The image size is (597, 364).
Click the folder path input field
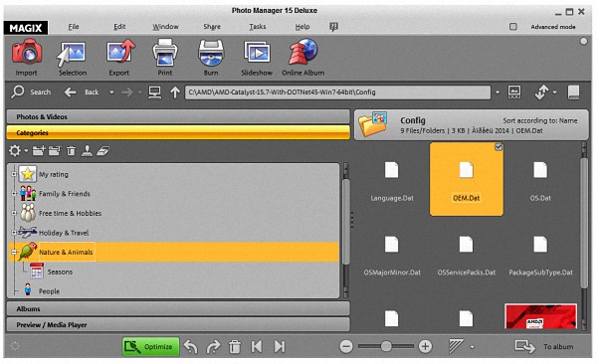(337, 92)
